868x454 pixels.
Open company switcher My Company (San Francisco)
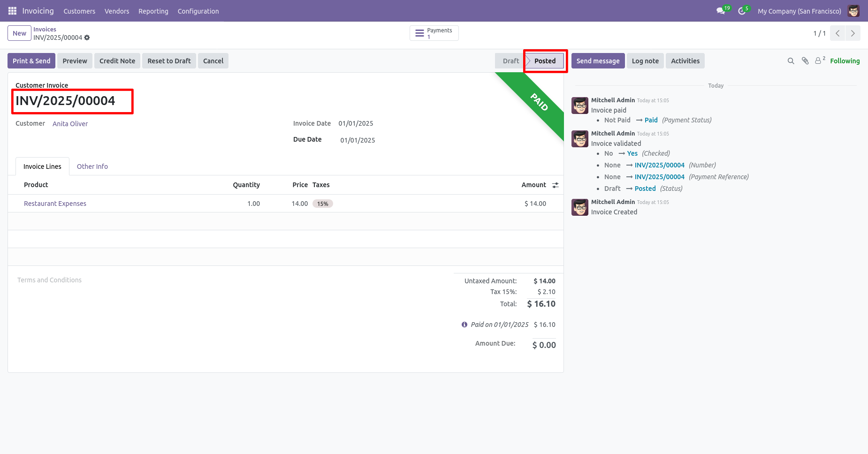(x=799, y=11)
